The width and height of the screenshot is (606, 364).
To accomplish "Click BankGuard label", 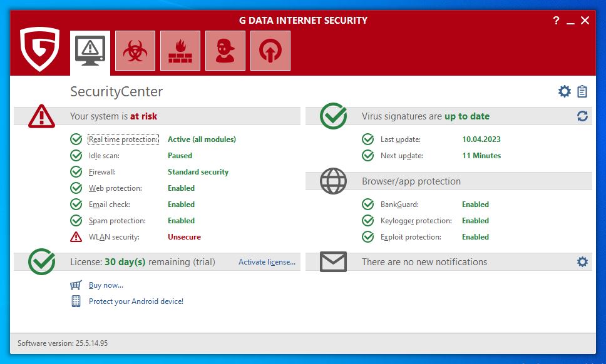I will point(399,204).
